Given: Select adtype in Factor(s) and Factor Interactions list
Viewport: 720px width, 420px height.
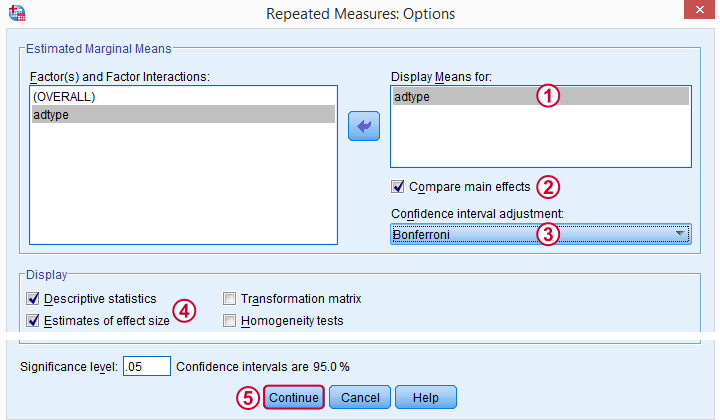Looking at the screenshot, I should [183, 114].
